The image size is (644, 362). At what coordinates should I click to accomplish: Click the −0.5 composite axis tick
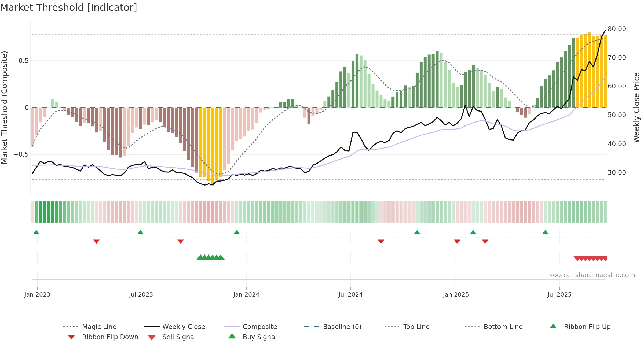tap(21, 154)
